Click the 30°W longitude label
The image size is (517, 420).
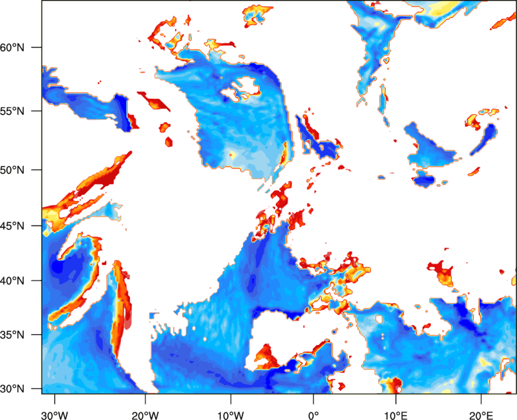pyautogui.click(x=55, y=415)
